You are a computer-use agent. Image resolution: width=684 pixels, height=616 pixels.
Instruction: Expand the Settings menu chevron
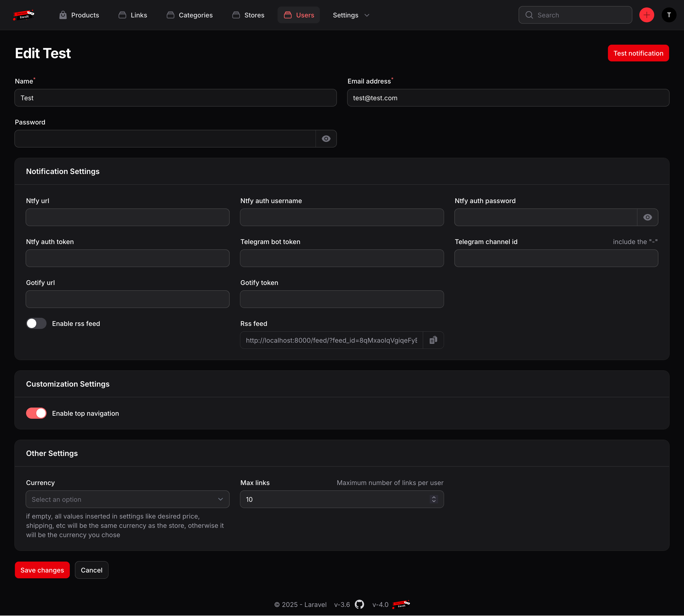[x=367, y=15]
